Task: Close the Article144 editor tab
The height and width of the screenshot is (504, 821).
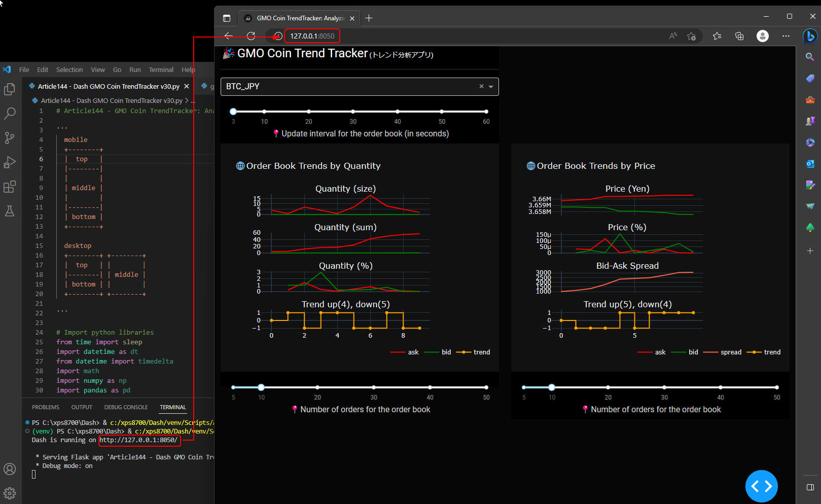Action: [x=187, y=86]
